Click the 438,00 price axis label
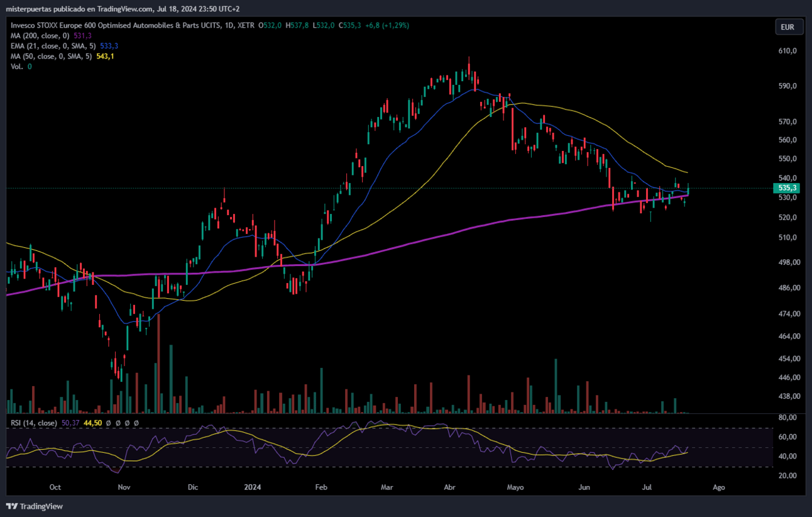This screenshot has width=812, height=517. tap(789, 396)
